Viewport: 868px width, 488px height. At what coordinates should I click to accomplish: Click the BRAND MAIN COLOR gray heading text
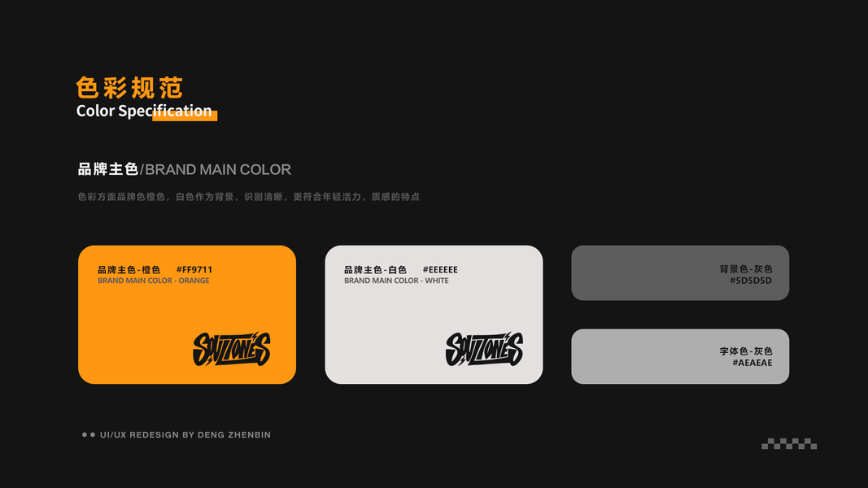click(218, 169)
